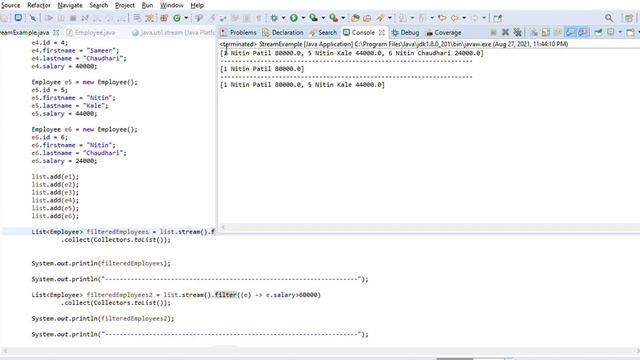Switch to the Problems view tab
Viewport: 640px width, 360px height.
pyautogui.click(x=238, y=32)
